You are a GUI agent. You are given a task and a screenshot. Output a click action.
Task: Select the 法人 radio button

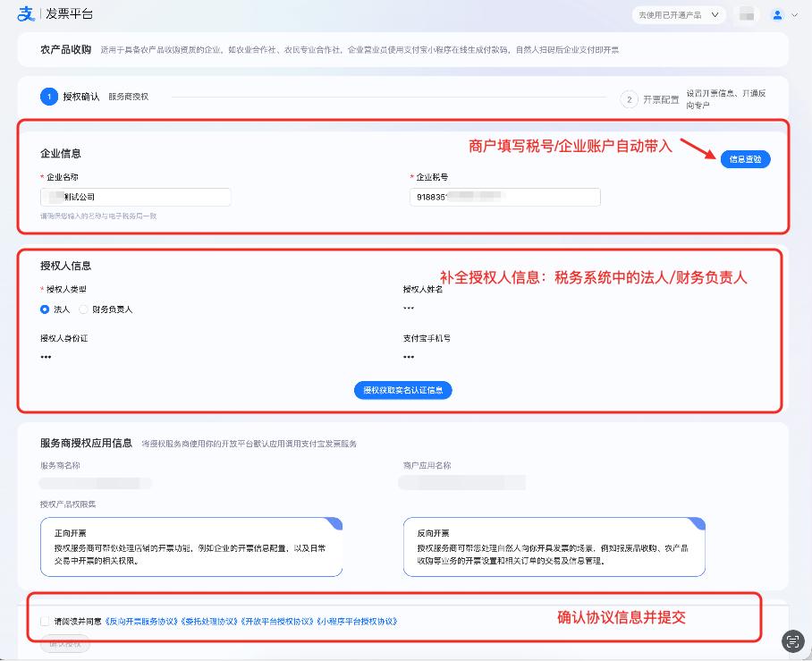(x=45, y=309)
